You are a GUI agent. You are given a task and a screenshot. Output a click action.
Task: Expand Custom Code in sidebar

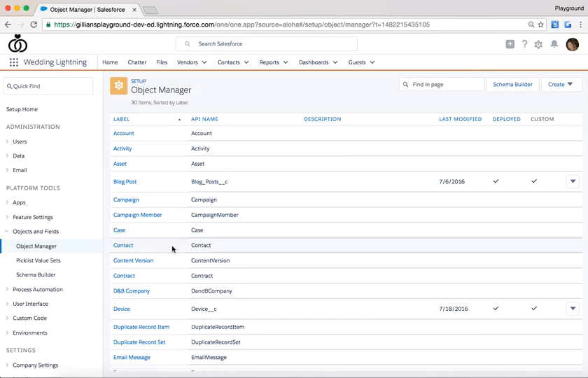pos(7,318)
